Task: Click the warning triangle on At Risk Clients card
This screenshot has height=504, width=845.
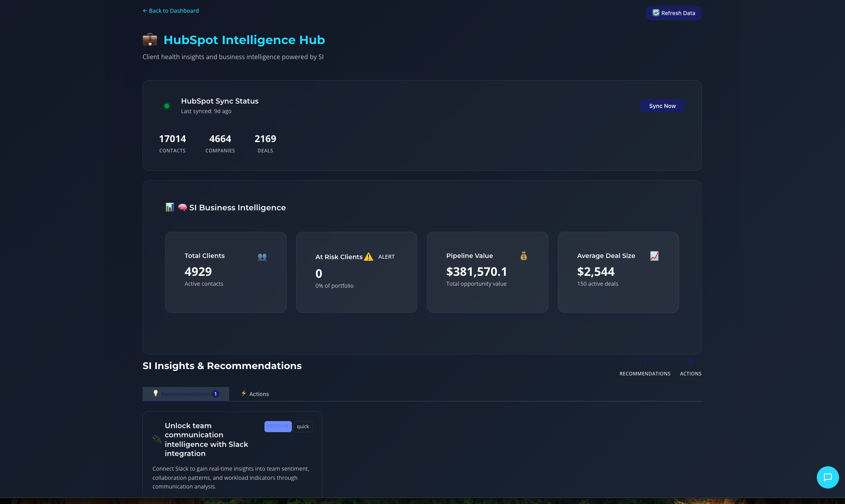Action: pos(368,257)
